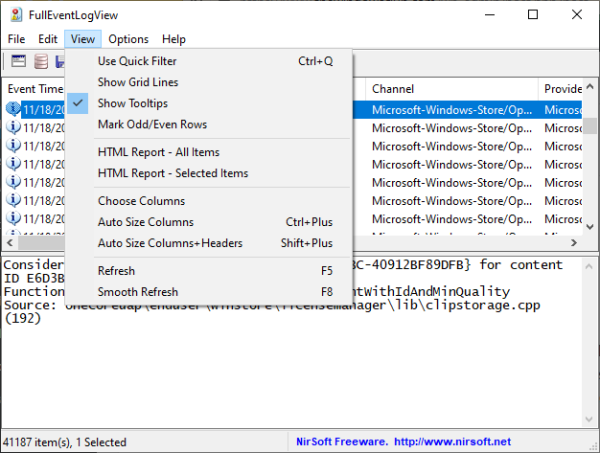Select HTML Report - All Items
The height and width of the screenshot is (453, 600).
pyautogui.click(x=158, y=152)
